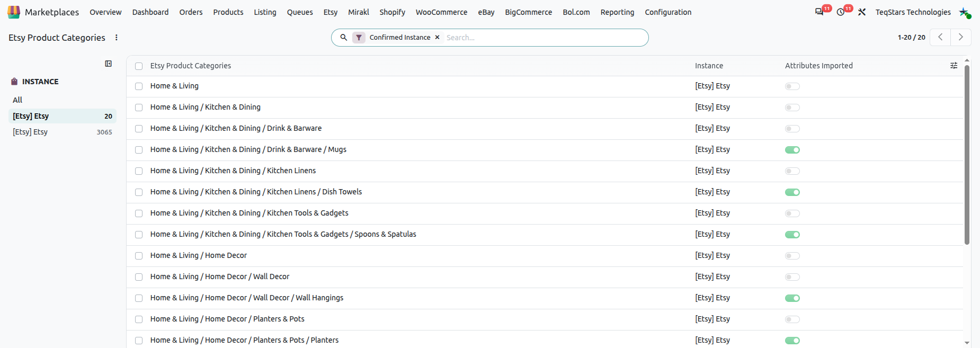Go to previous page arrow
980x348 pixels.
940,37
